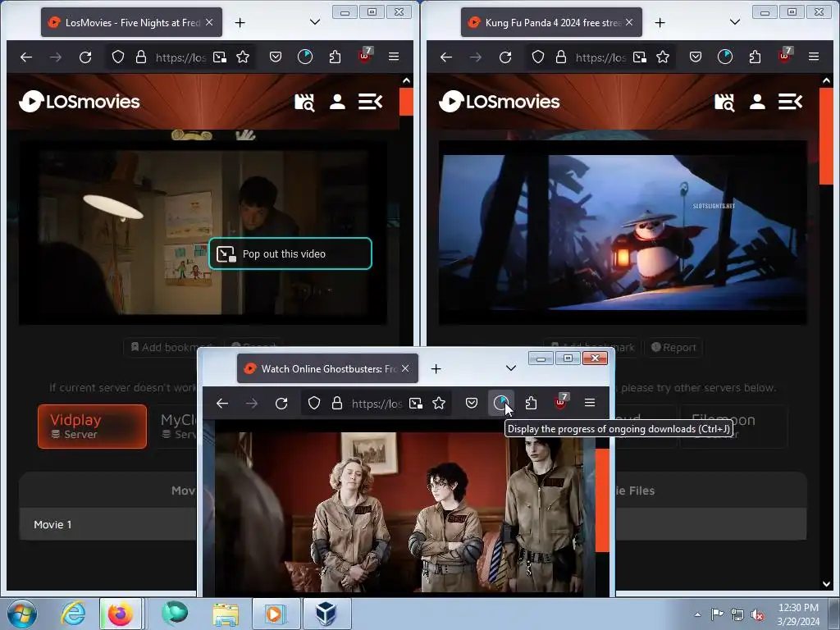Open new tab in Ghostbusters window
The image size is (840, 630).
point(436,368)
